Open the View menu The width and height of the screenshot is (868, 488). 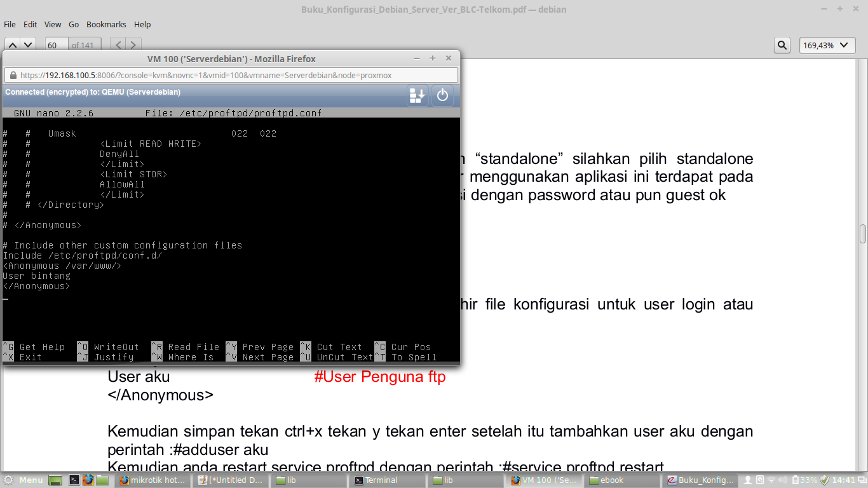click(53, 24)
